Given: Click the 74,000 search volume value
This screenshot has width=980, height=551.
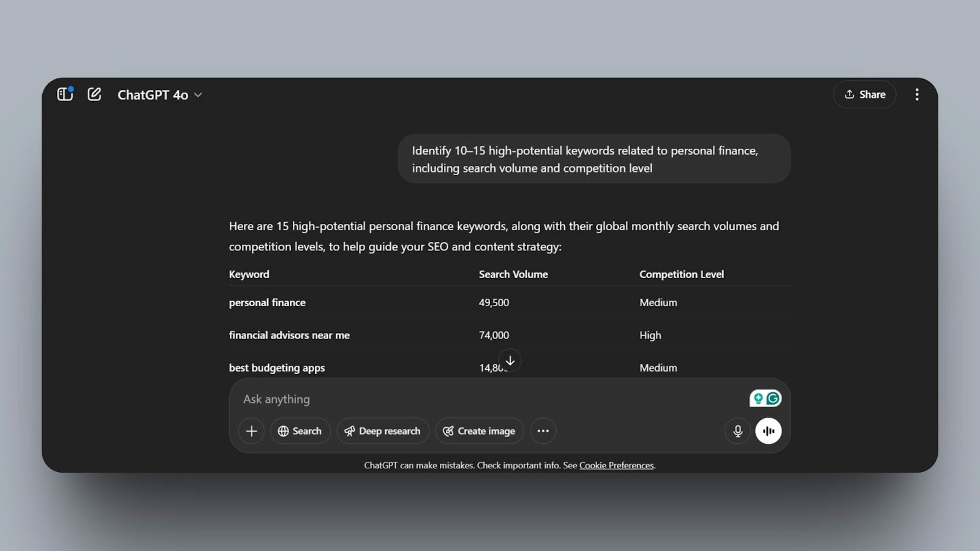Looking at the screenshot, I should point(494,335).
